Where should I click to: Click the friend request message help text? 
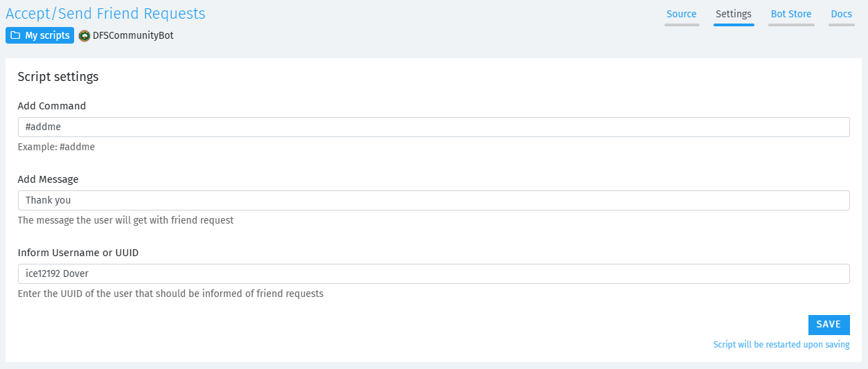(126, 220)
